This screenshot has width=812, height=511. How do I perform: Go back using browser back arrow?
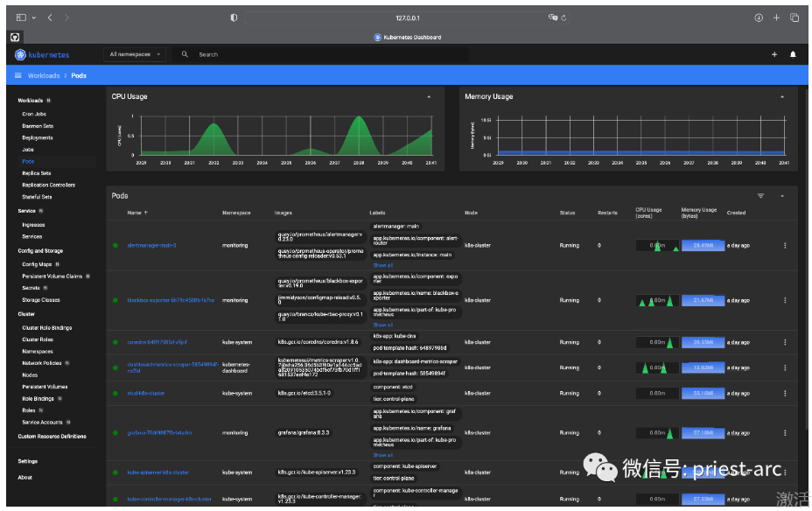[x=50, y=17]
